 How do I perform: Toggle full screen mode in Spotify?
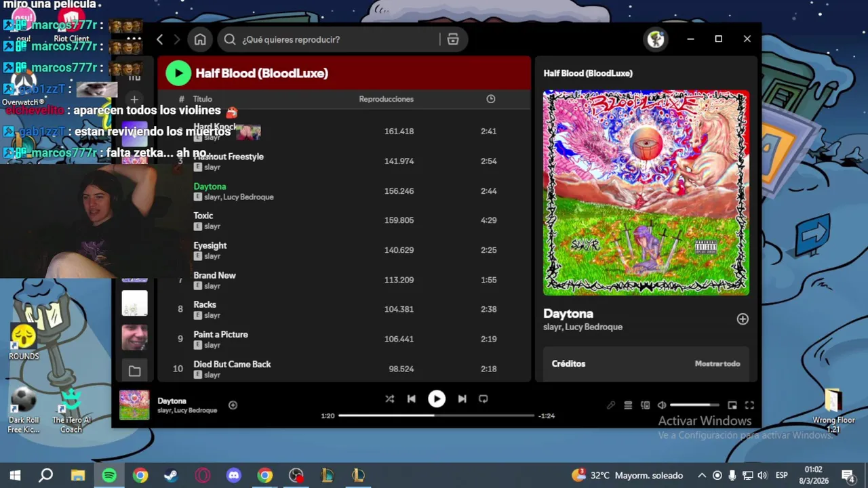749,405
